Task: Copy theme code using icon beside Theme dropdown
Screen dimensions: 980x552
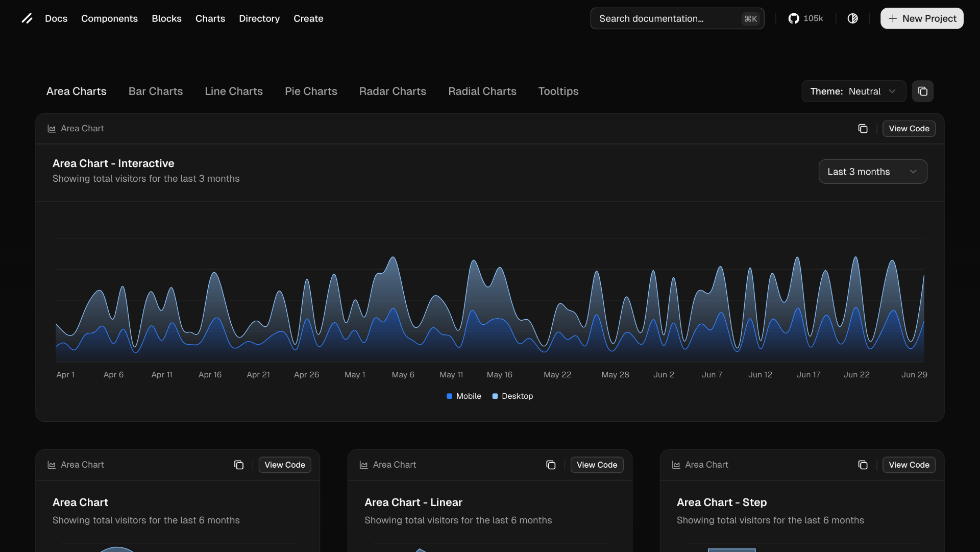Action: (922, 91)
